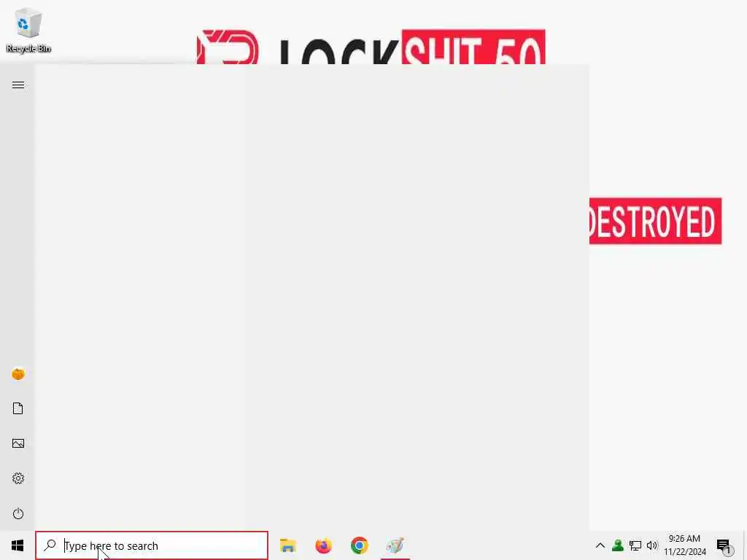Click the Windows Start button

click(18, 545)
